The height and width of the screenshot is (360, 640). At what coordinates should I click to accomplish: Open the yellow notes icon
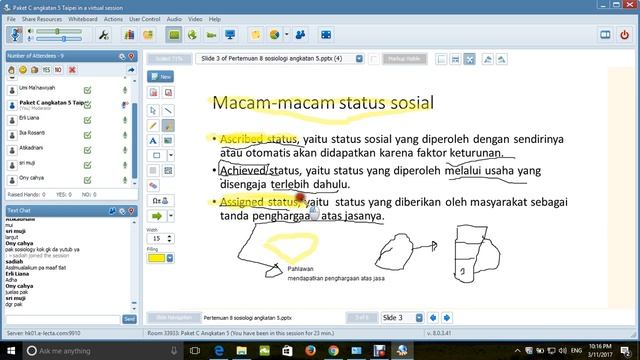coord(256,35)
